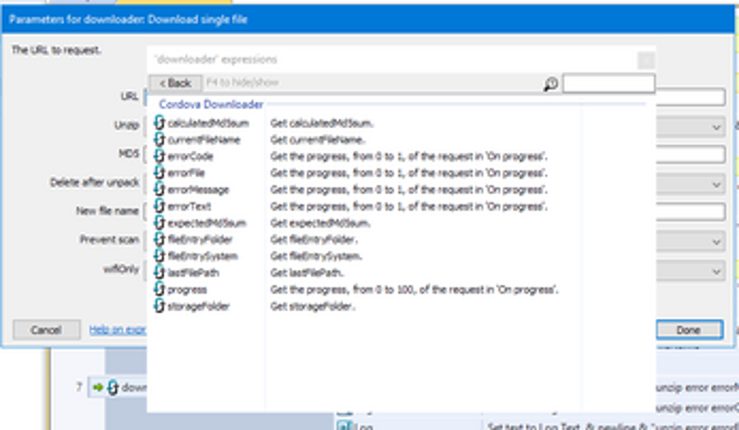This screenshot has width=739, height=430.
Task: Open the Unzip dropdown
Action: point(716,127)
